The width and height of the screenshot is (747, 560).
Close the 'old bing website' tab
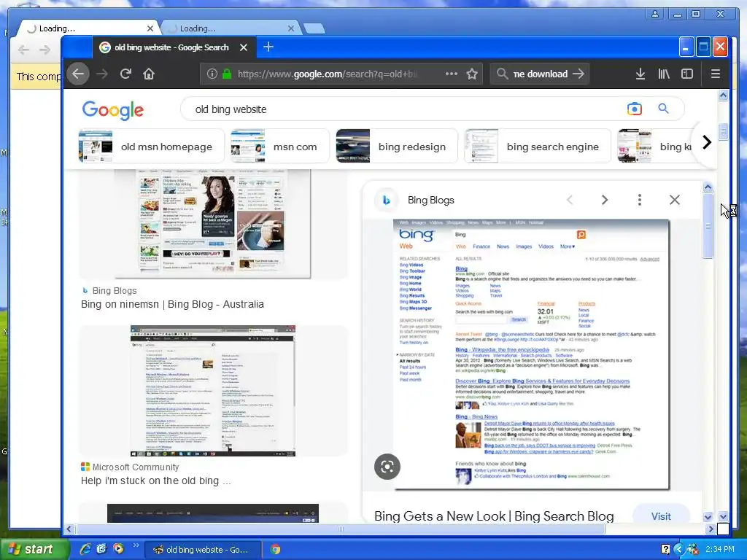pos(244,47)
